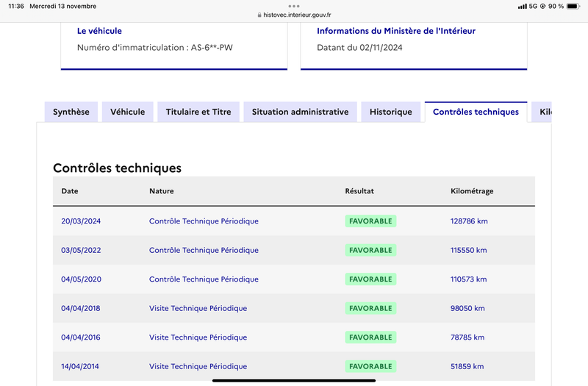Click the FAVORABLE badge in the 04/04/2016 row
588x386 pixels.
coord(370,337)
